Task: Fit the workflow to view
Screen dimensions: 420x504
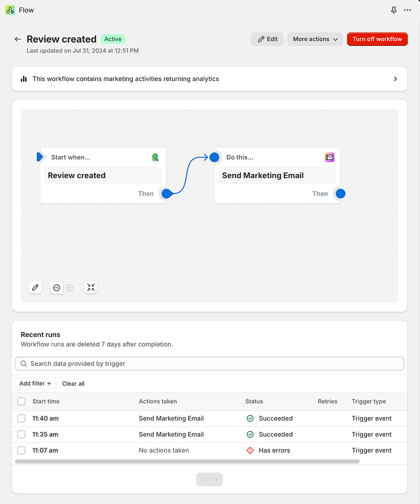Action: tap(91, 287)
